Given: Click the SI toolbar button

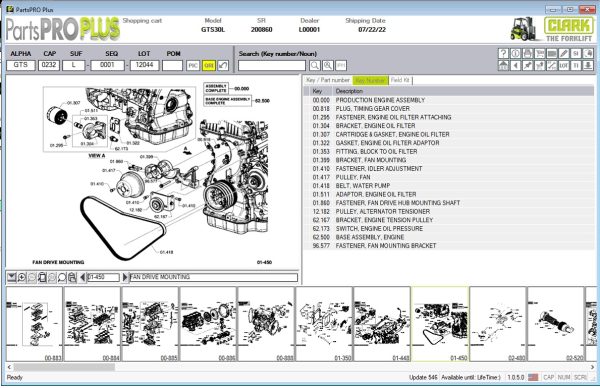Looking at the screenshot, I should pyautogui.click(x=576, y=54).
